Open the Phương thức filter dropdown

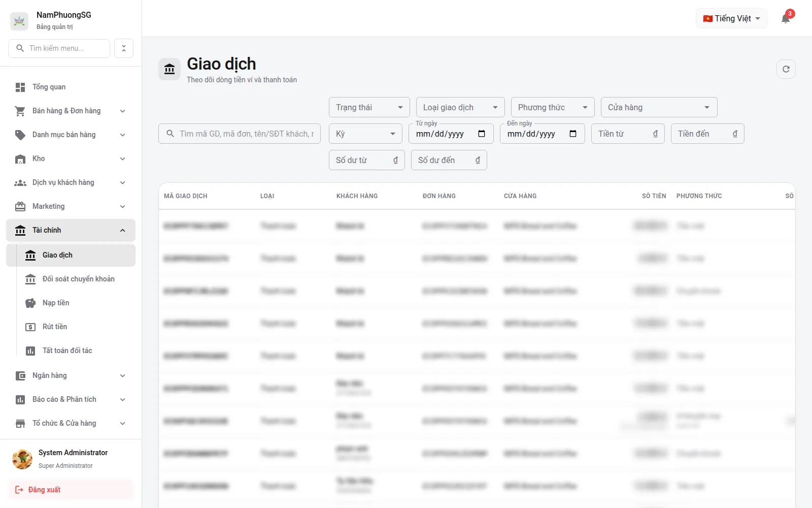tap(553, 107)
